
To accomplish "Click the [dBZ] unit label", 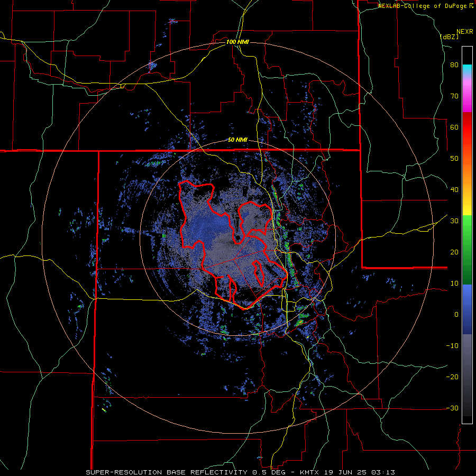I will [449, 37].
